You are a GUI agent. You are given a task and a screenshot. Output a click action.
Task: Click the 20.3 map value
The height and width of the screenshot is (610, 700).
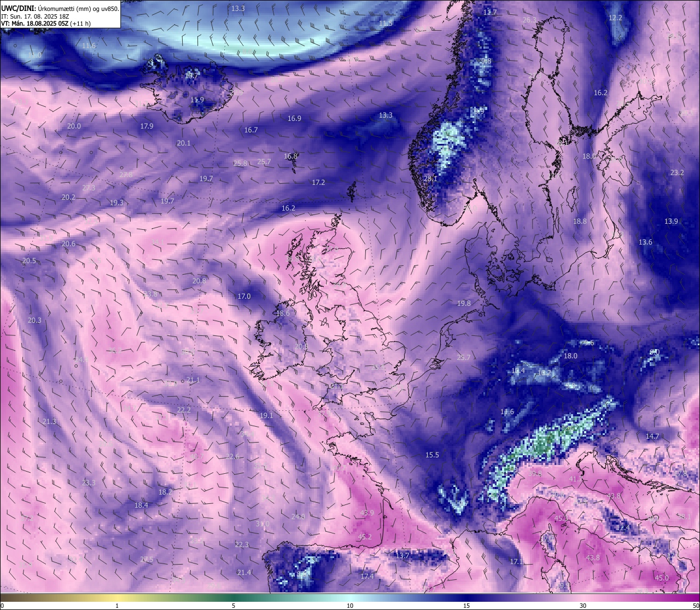[x=34, y=320]
